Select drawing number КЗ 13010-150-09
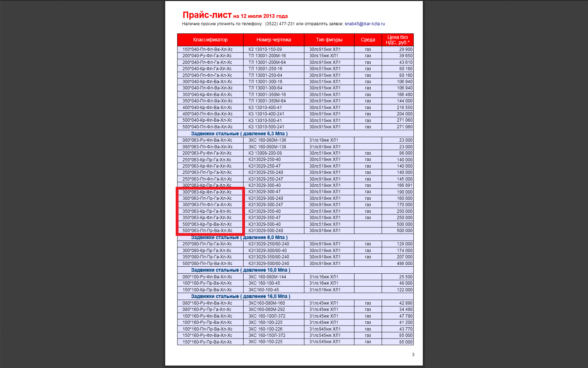Viewport: 588px width, 368px height. coord(265,49)
